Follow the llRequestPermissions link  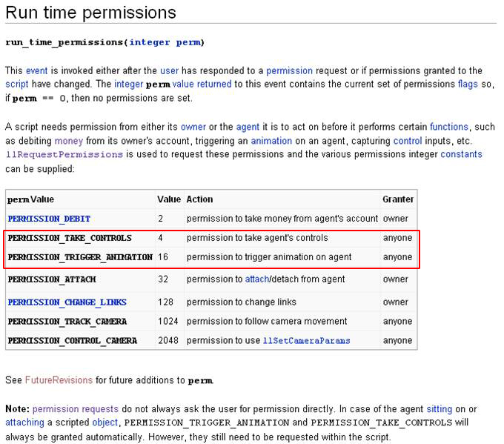coord(64,155)
